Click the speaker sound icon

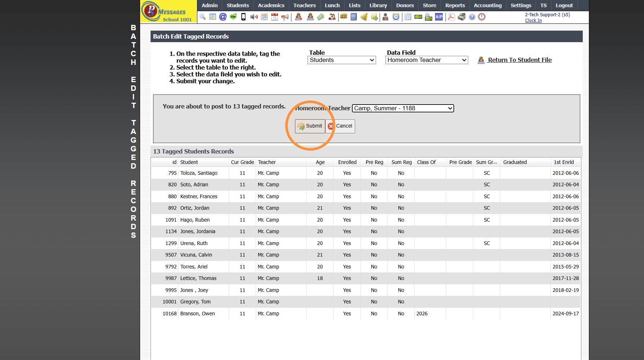pyautogui.click(x=254, y=17)
